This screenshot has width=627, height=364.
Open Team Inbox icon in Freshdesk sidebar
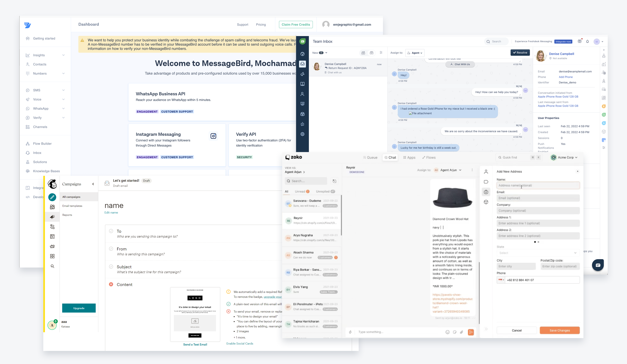[302, 64]
